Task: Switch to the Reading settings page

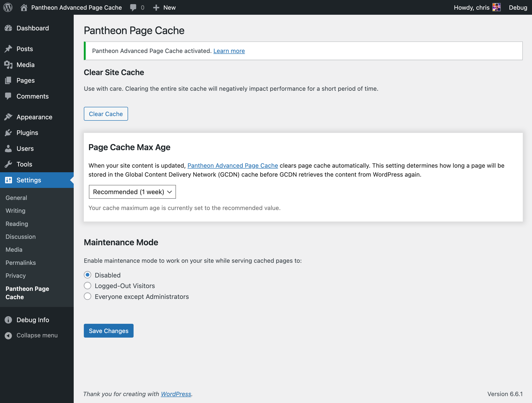Action: [x=17, y=224]
